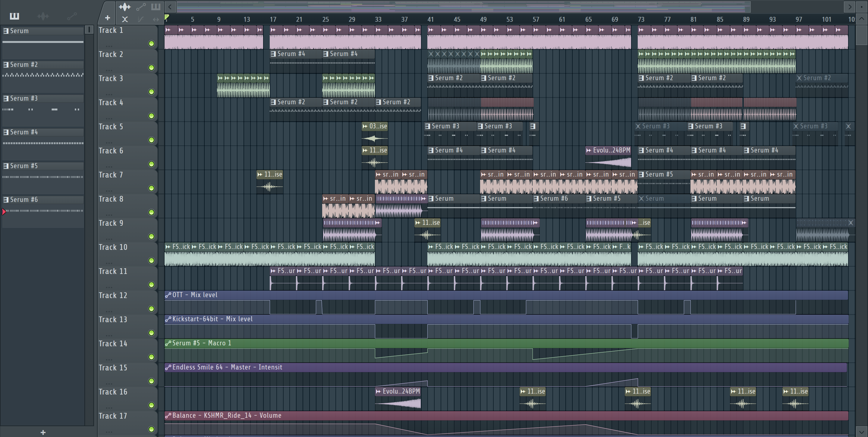
Task: Mute Track 12 with its green LED
Action: pyautogui.click(x=151, y=309)
